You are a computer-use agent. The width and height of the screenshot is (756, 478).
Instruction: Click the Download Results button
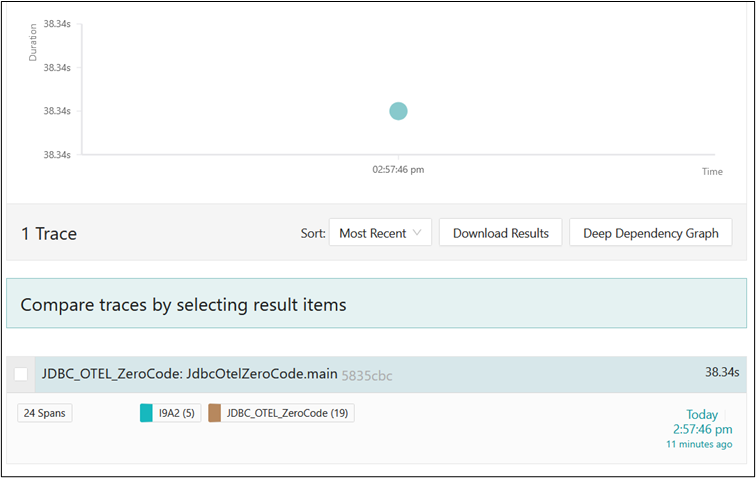pyautogui.click(x=500, y=233)
